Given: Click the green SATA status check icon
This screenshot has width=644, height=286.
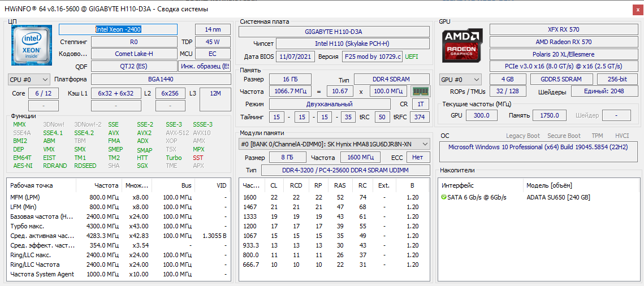Looking at the screenshot, I should click(444, 197).
